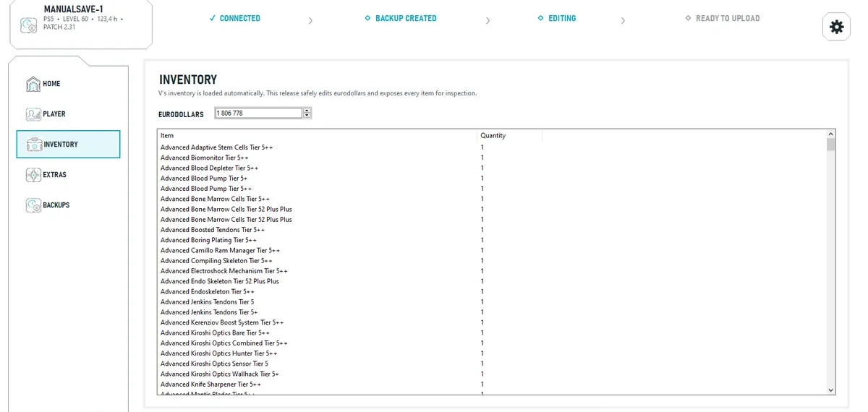The height and width of the screenshot is (412, 868).
Task: Click the Connected step label
Action: point(240,18)
